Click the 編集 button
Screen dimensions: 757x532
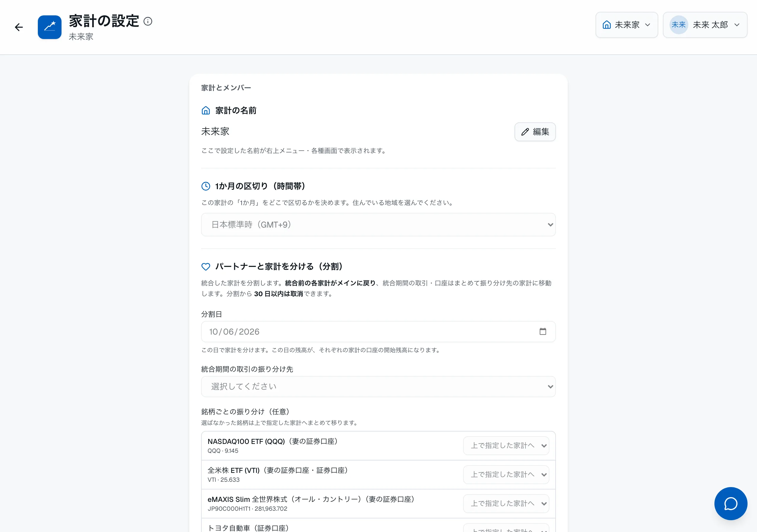pyautogui.click(x=535, y=132)
